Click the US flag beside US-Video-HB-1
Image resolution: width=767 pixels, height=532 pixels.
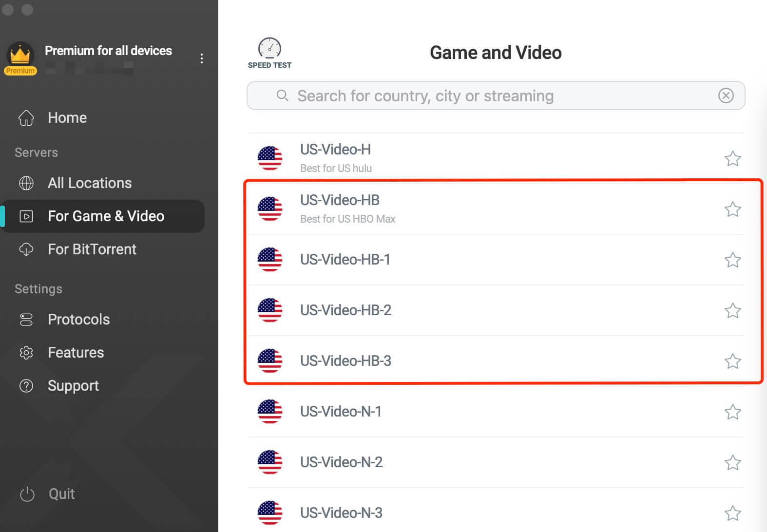point(270,260)
